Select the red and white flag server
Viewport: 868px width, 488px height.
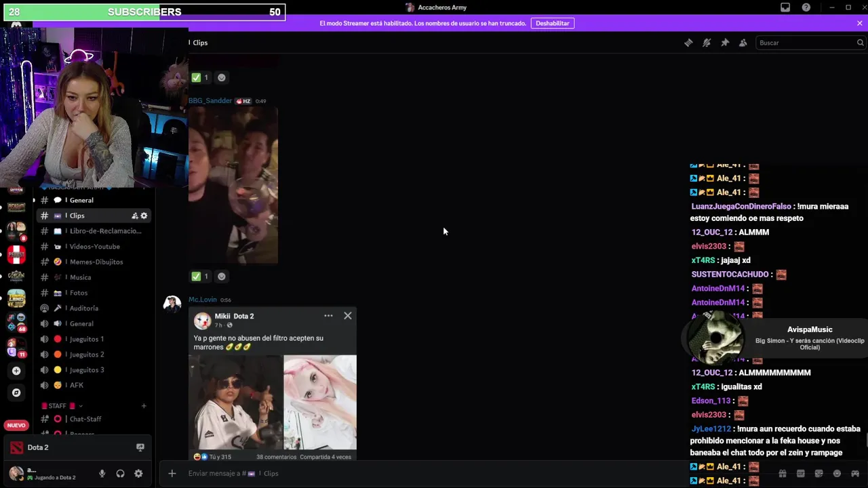pos(16,255)
